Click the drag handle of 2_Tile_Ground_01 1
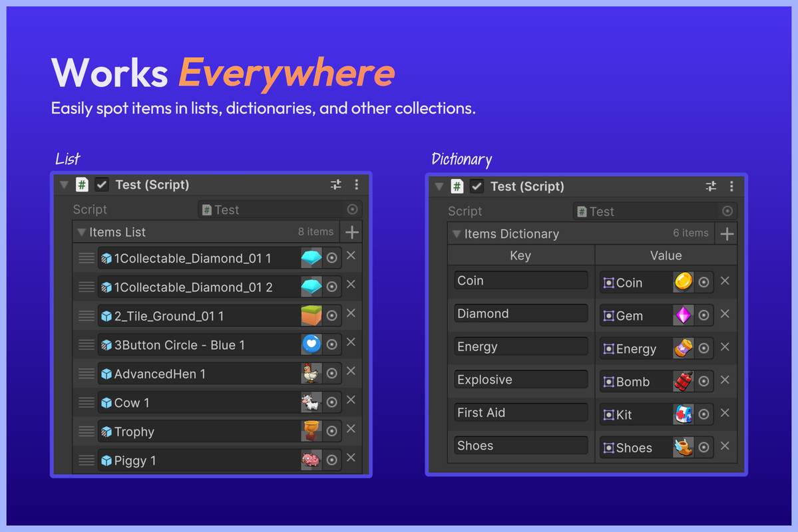The width and height of the screenshot is (798, 532). [x=87, y=316]
